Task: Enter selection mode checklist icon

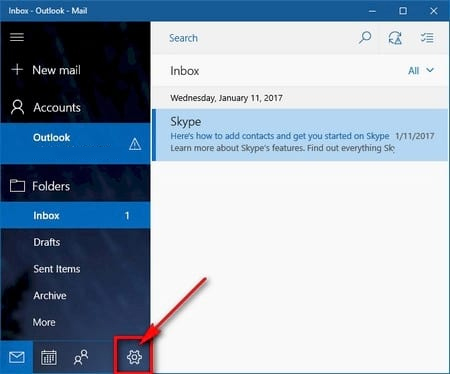Action: click(427, 38)
